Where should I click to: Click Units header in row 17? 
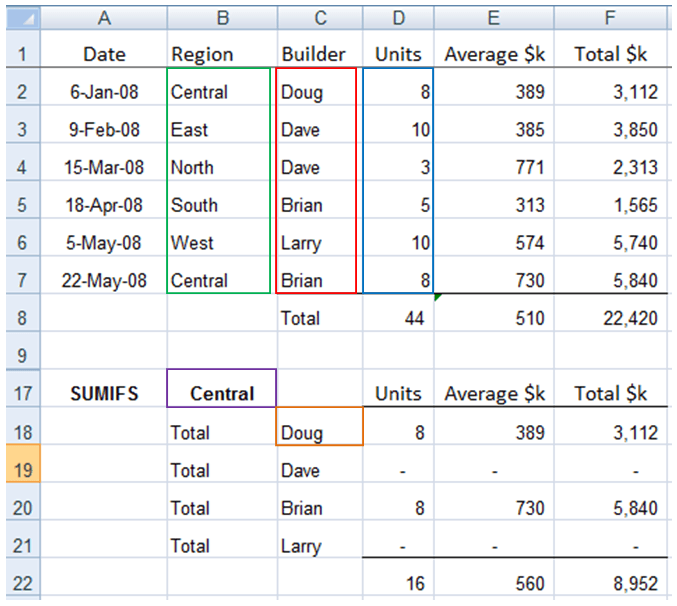click(398, 388)
